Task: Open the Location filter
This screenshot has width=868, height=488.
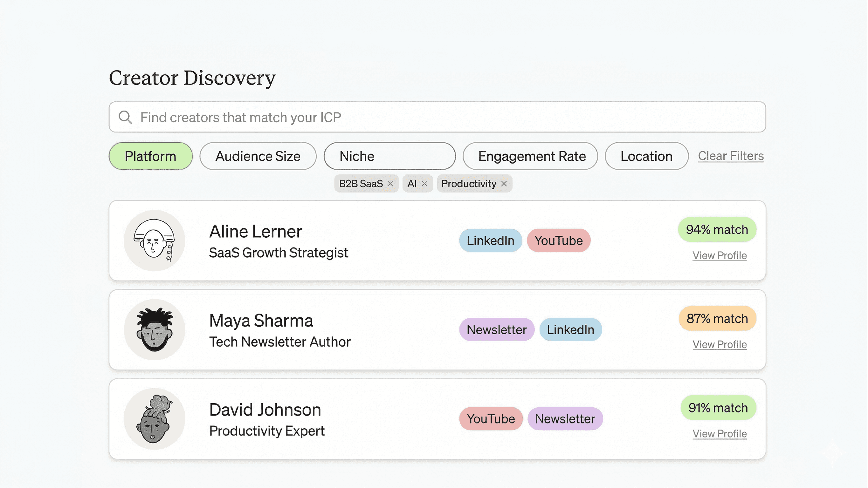Action: pos(646,156)
